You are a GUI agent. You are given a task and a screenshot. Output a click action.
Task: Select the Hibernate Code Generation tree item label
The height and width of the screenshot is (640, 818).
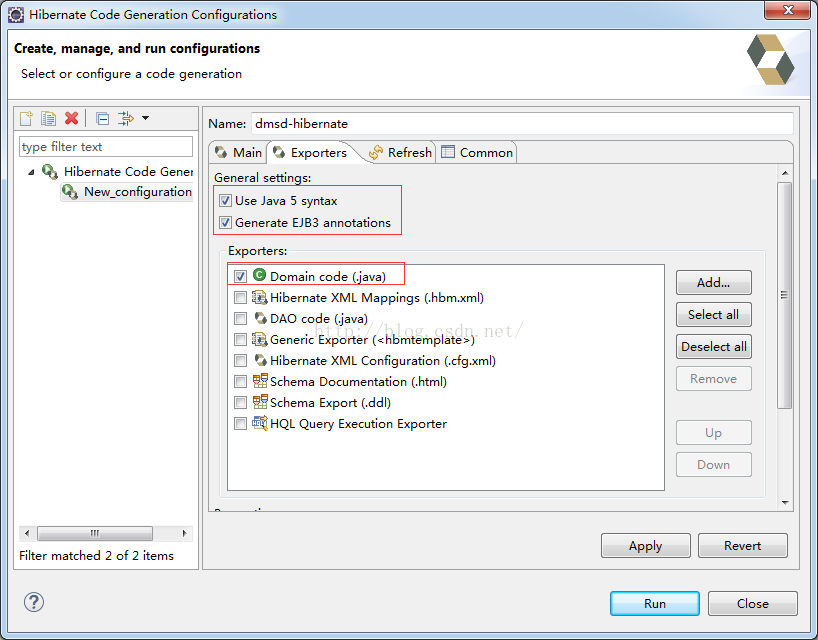pos(128,171)
